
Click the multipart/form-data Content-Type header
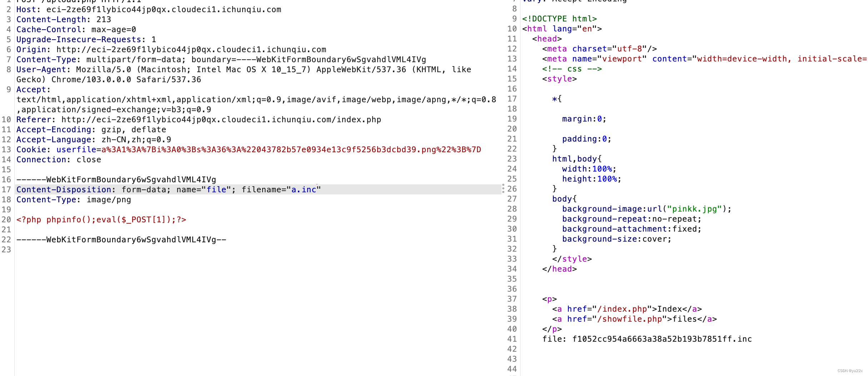221,60
